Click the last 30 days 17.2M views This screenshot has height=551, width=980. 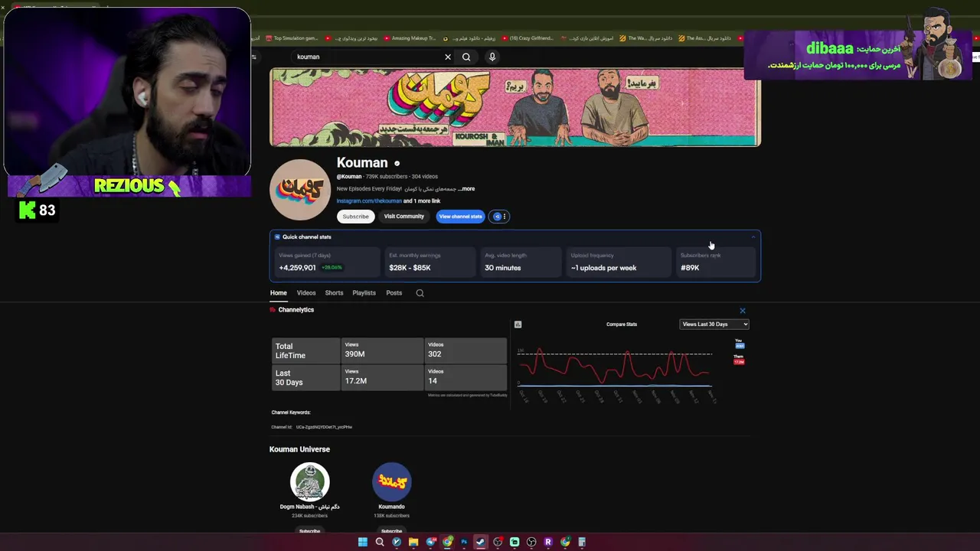[381, 377]
